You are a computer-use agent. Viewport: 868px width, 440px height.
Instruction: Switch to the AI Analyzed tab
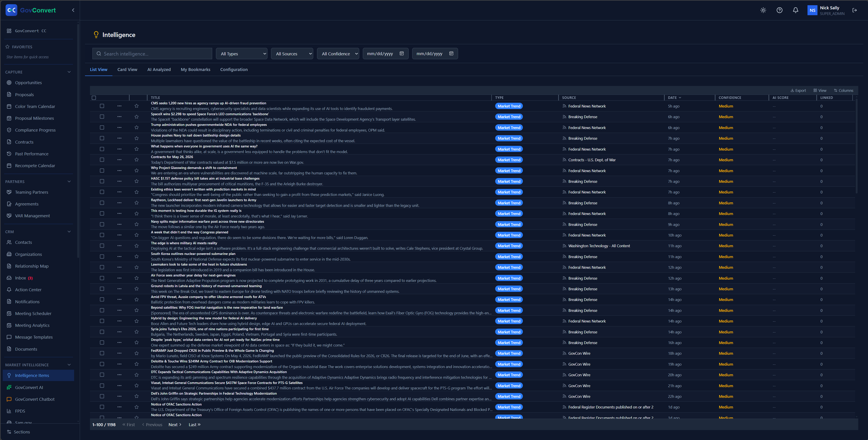(159, 69)
